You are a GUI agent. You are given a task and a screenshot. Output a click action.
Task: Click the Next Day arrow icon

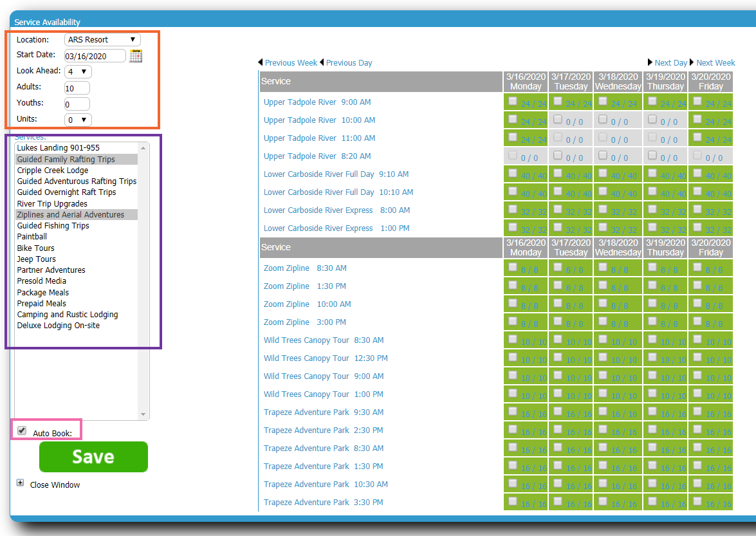click(x=650, y=62)
